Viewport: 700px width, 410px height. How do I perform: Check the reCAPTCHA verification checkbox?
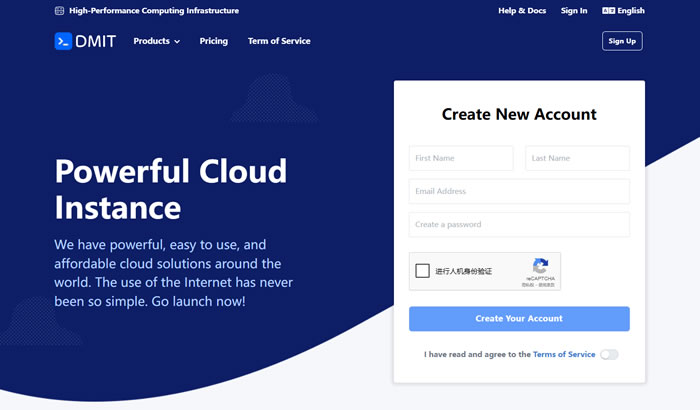pyautogui.click(x=423, y=271)
